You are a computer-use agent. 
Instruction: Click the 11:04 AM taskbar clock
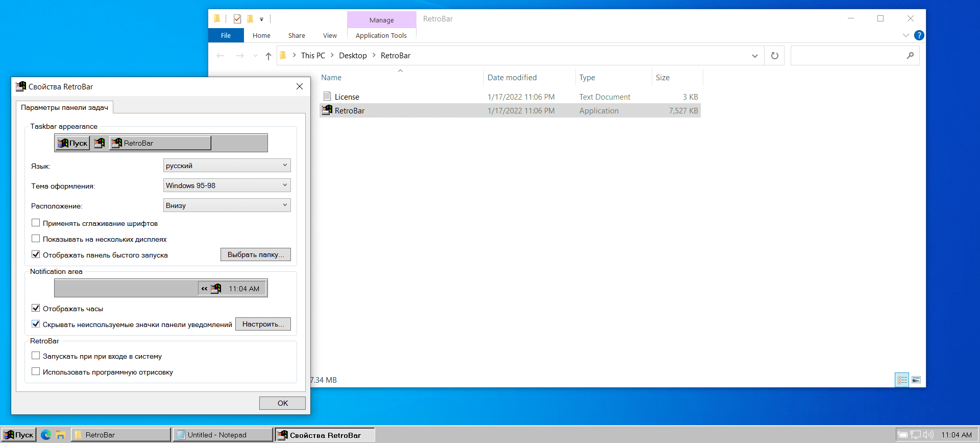click(x=957, y=435)
